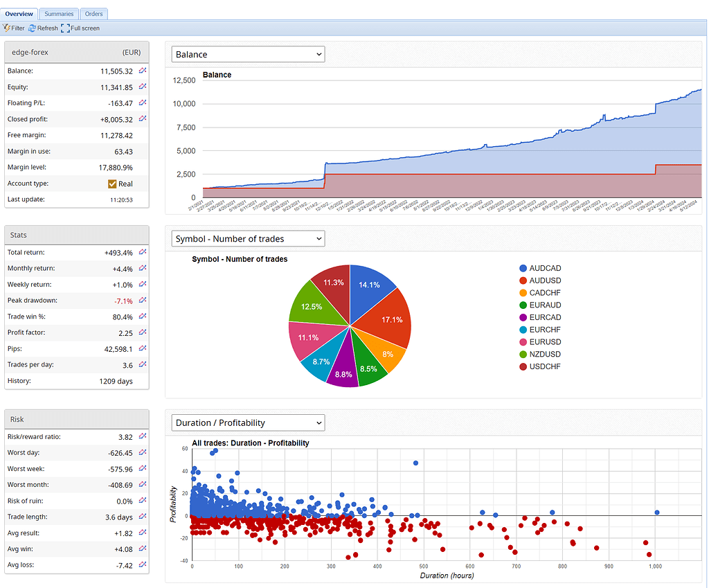Open the Peak drawdown chart icon
The height and width of the screenshot is (588, 709).
click(x=143, y=301)
